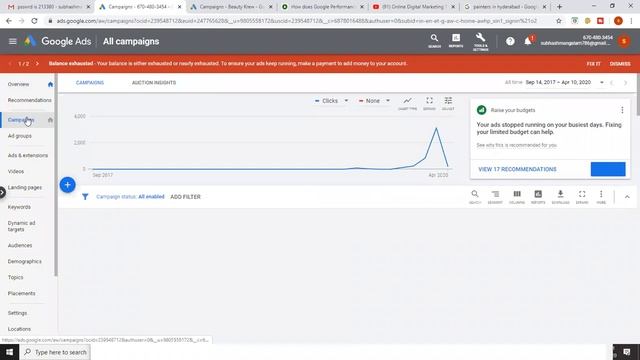Expand the side panel arrow at left edge
Image resolution: width=640 pixels, height=360 pixels.
[x=2, y=192]
